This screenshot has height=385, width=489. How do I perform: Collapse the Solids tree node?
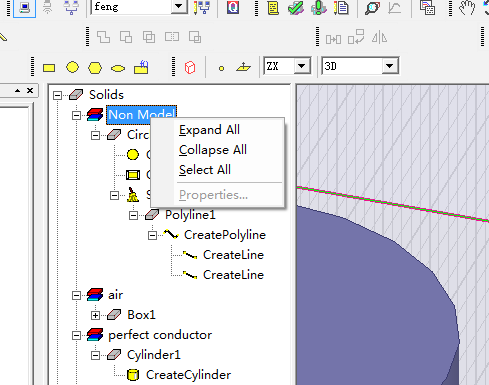click(57, 96)
